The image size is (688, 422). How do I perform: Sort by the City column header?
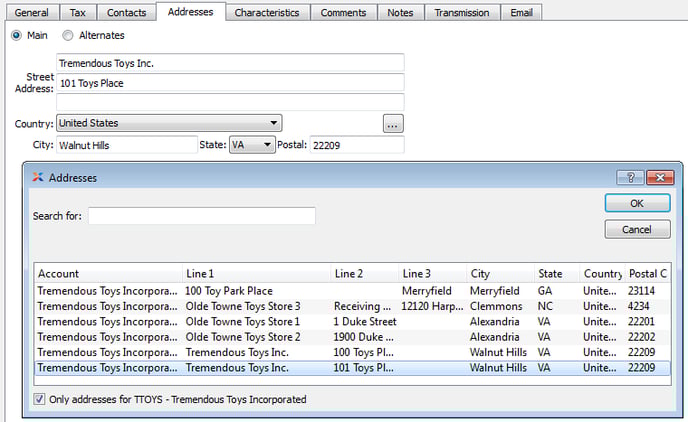[500, 273]
